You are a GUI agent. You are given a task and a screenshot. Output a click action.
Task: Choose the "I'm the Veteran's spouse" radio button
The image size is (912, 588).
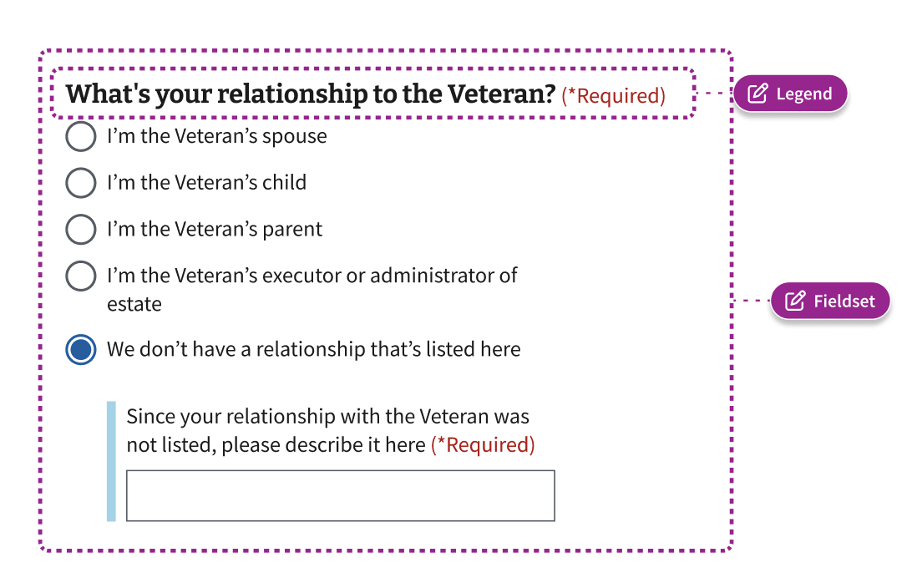(81, 136)
